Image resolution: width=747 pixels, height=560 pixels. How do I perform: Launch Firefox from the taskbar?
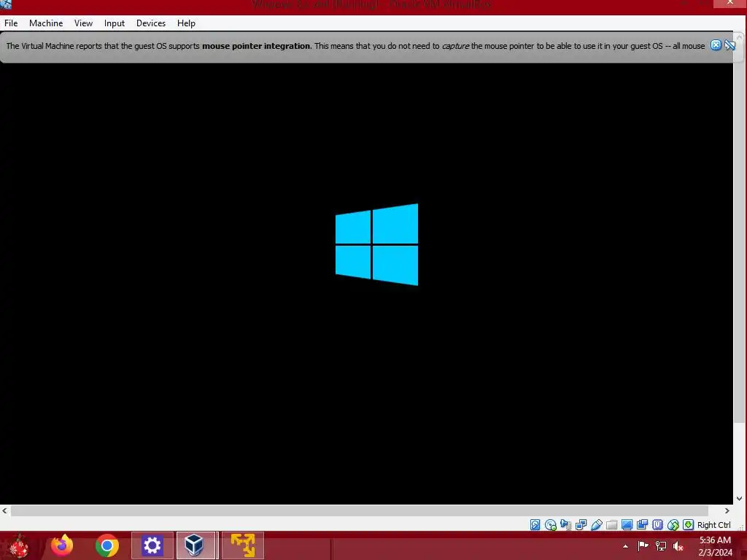point(62,545)
